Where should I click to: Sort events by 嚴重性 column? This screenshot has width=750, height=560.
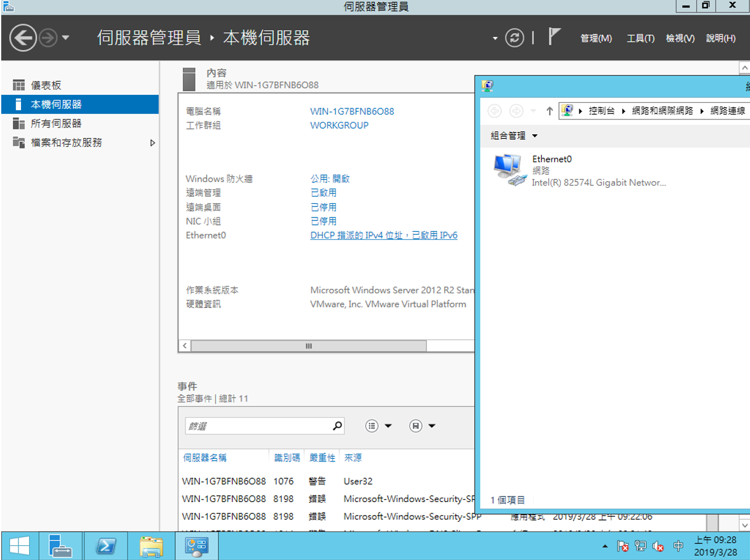(322, 458)
